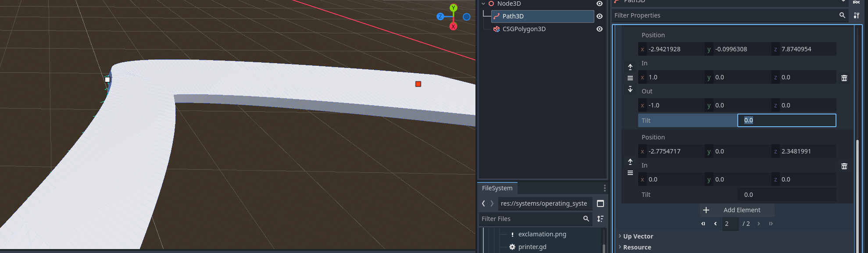The width and height of the screenshot is (868, 253).
Task: Toggle visibility of Node3D
Action: [x=599, y=4]
